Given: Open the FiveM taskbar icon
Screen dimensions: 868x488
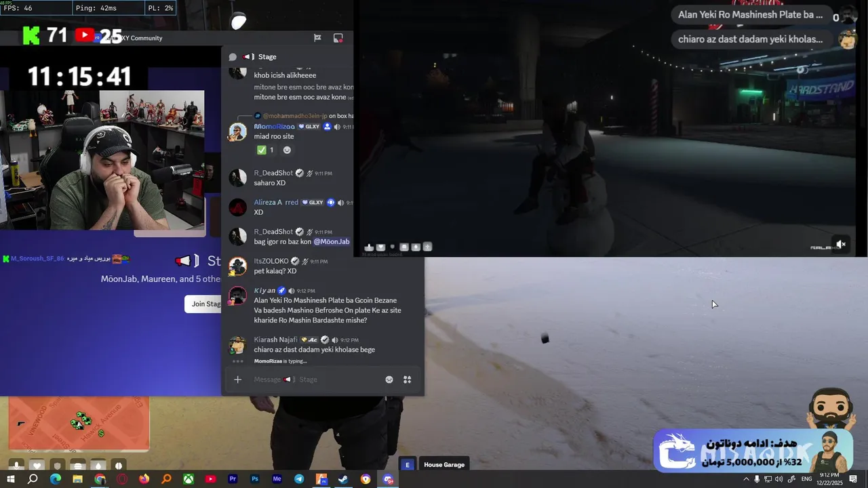Looking at the screenshot, I should (321, 479).
